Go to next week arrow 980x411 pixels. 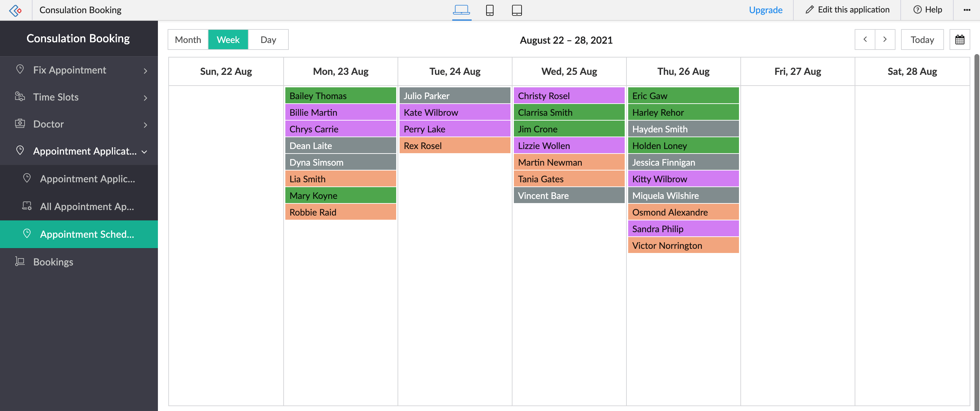click(x=885, y=40)
